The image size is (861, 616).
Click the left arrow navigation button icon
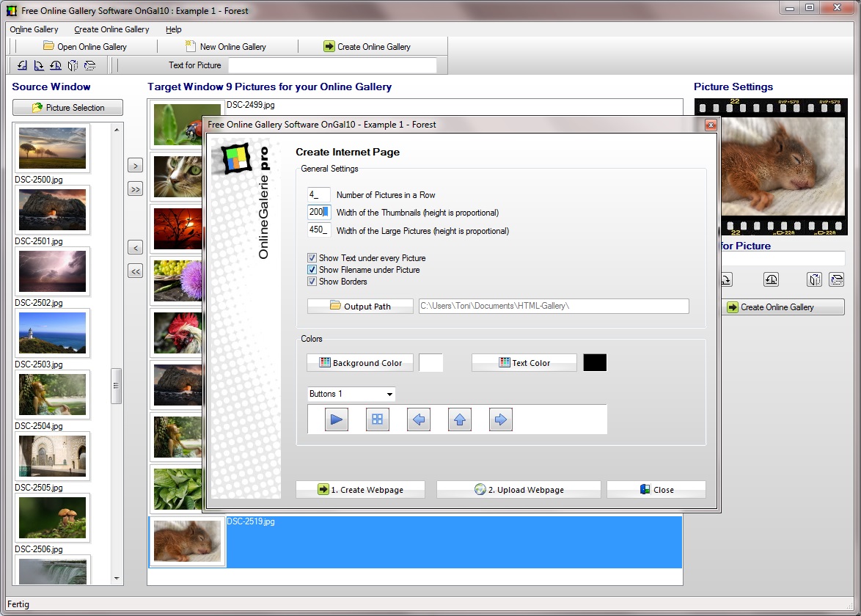pos(419,420)
